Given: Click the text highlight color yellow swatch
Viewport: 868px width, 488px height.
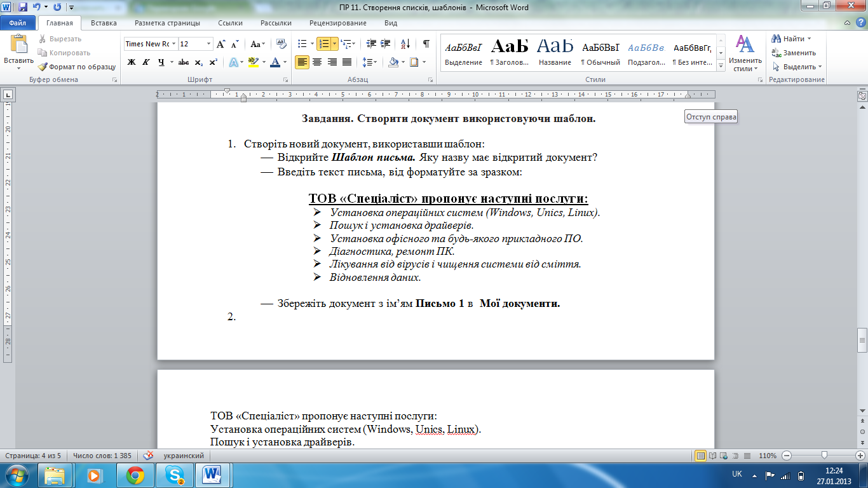Looking at the screenshot, I should pos(254,62).
